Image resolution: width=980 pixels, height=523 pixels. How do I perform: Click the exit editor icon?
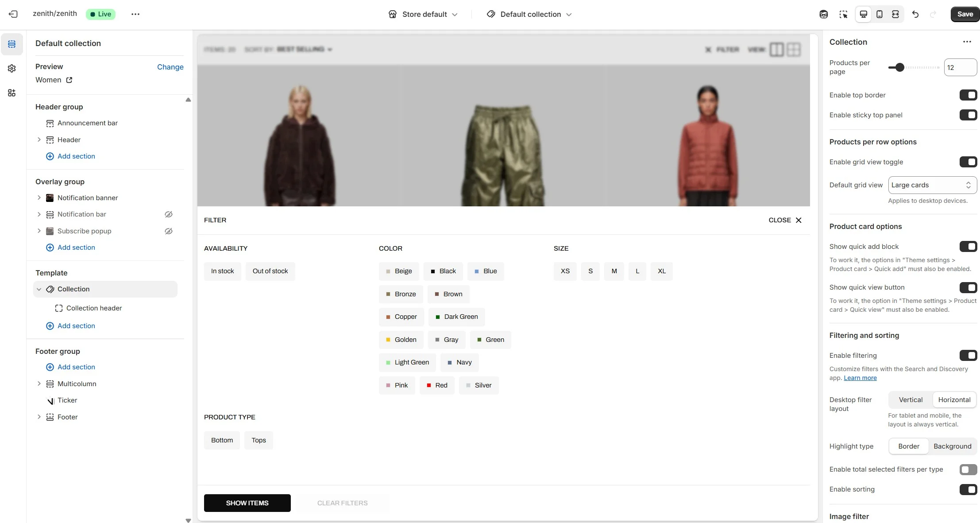point(13,14)
